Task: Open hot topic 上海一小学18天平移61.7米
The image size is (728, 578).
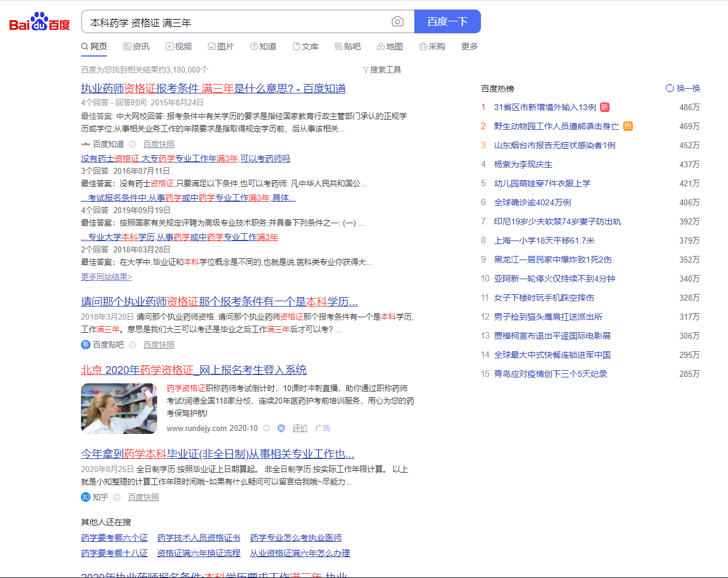Action: pyautogui.click(x=544, y=240)
